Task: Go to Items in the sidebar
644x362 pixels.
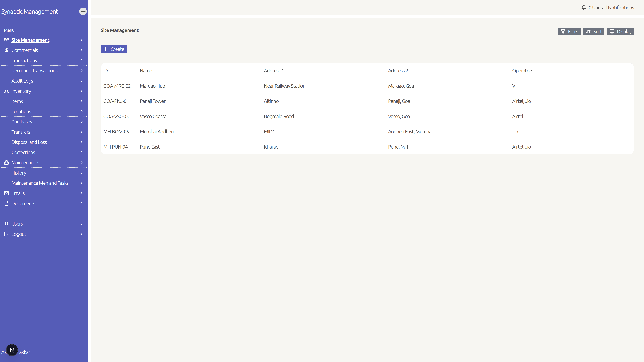Action: coord(44,101)
